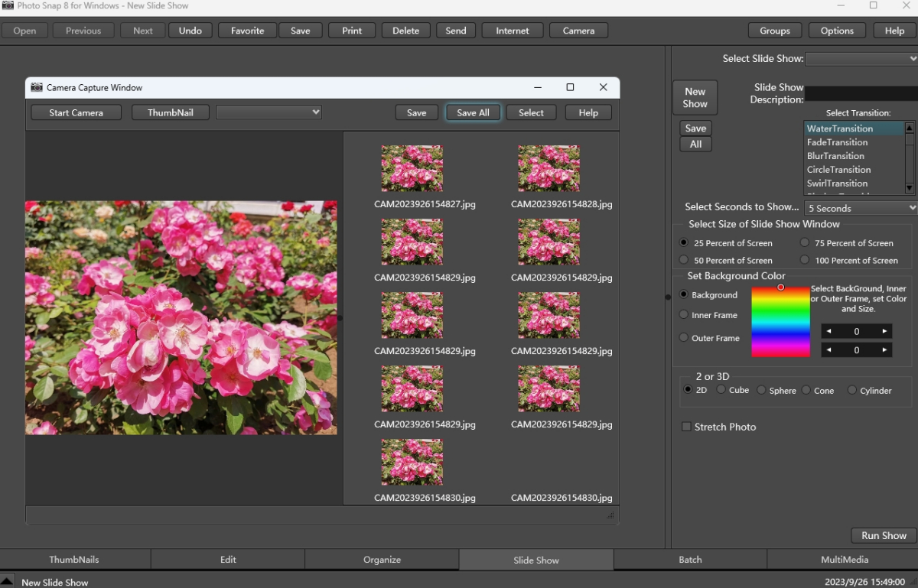
Task: Switch to the ThumbNails tab
Action: tap(74, 560)
